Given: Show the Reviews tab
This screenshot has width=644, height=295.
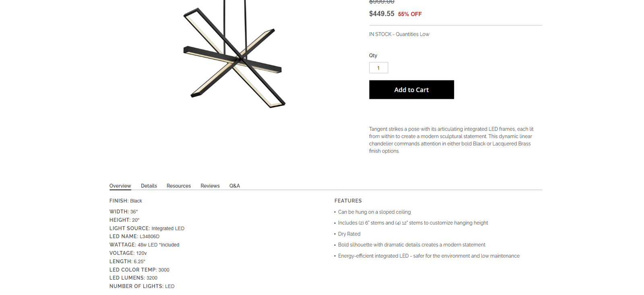Looking at the screenshot, I should tap(210, 186).
